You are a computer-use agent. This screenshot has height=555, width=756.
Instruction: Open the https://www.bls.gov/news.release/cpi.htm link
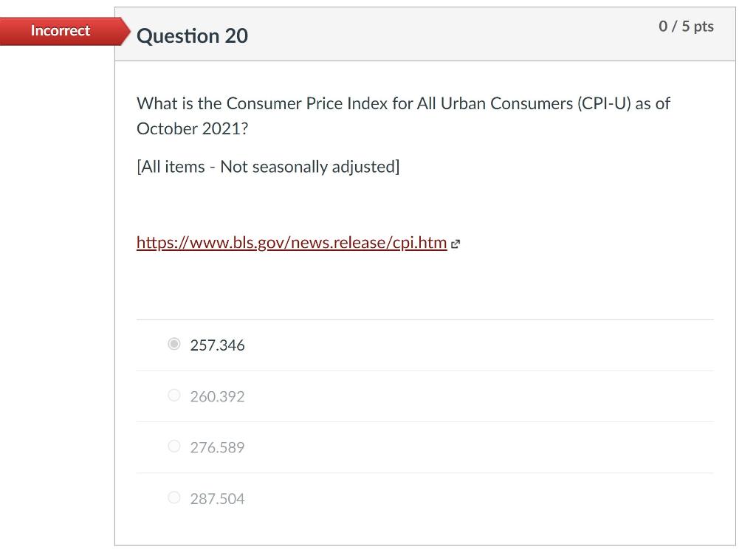[291, 242]
